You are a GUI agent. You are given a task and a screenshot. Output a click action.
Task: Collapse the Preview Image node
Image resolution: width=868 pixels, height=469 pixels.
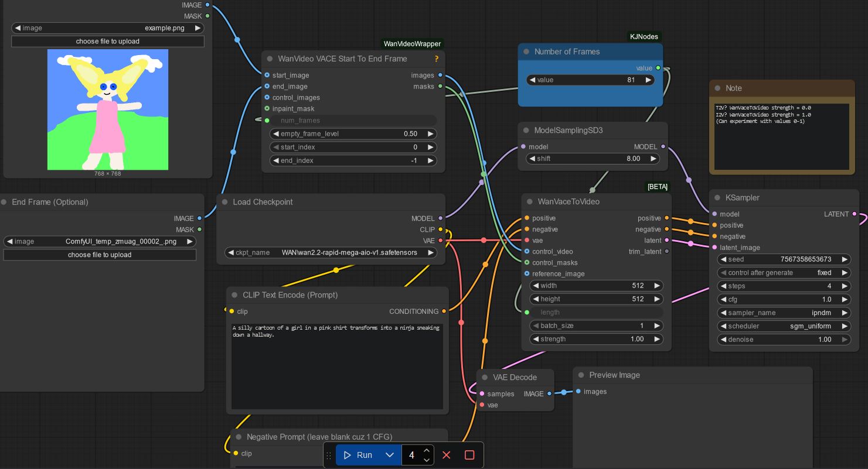(581, 375)
